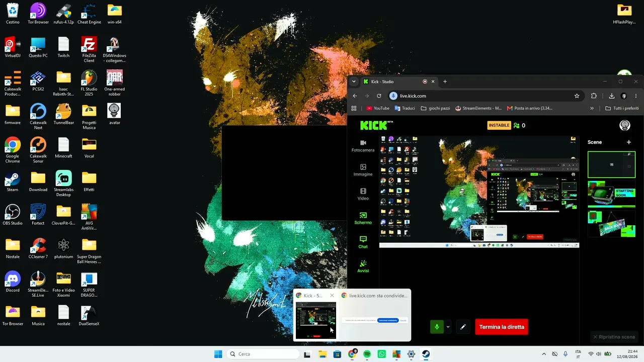Screen dimensions: 644x362
Task: Open the Discord desktop shortcut
Action: click(13, 281)
